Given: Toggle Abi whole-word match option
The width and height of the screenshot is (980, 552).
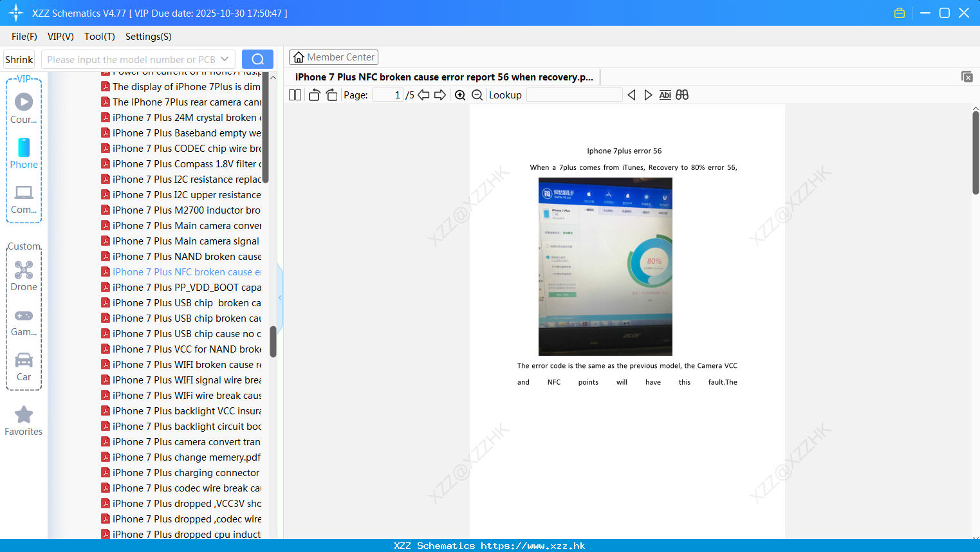Looking at the screenshot, I should (665, 95).
